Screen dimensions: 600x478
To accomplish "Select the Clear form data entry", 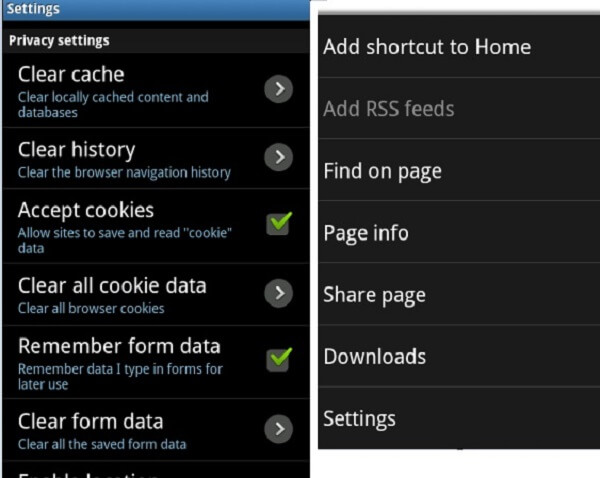I will pyautogui.click(x=156, y=430).
